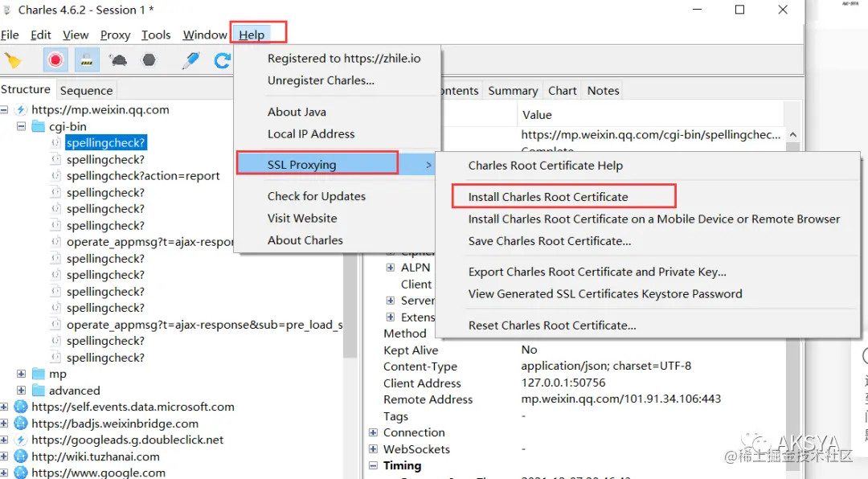Toggle SSL Proxying toolbar icon
The height and width of the screenshot is (479, 868).
[x=87, y=59]
